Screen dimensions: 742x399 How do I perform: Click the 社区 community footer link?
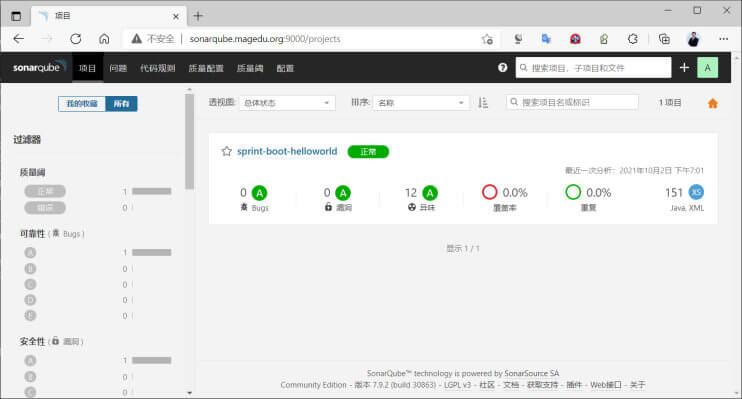coord(487,385)
